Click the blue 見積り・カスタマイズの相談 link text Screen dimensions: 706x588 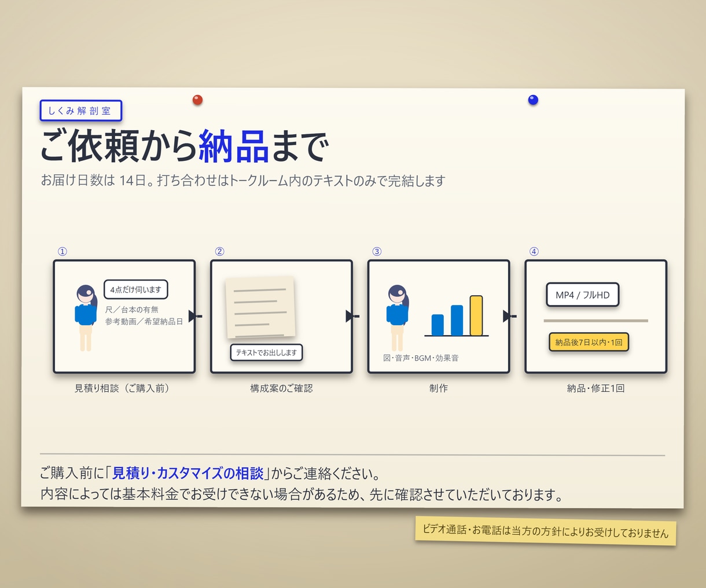[187, 473]
